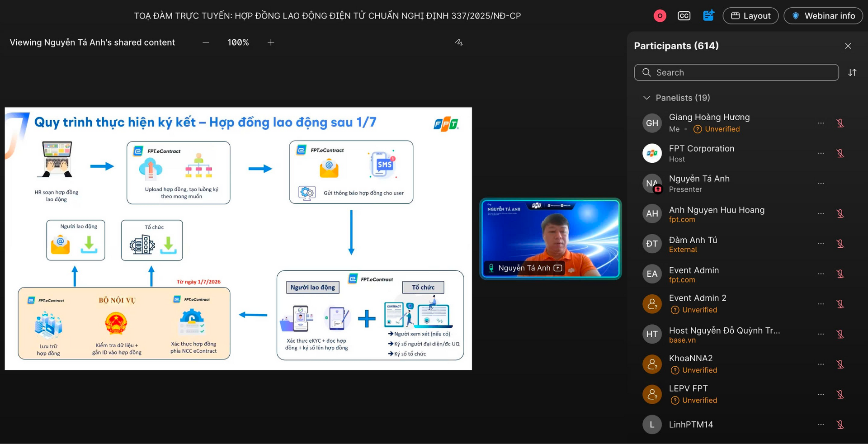Open the Webinar info panel

[x=823, y=16]
